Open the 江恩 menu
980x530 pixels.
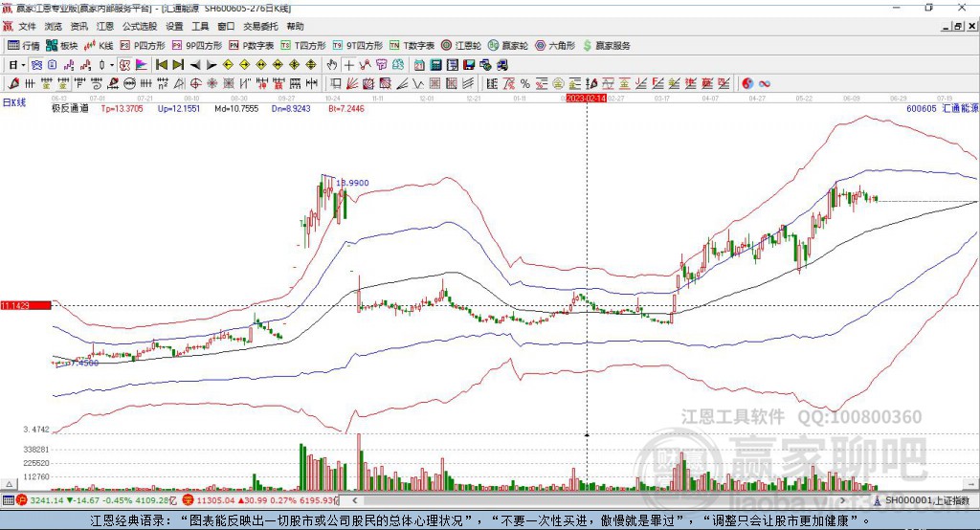[105, 26]
